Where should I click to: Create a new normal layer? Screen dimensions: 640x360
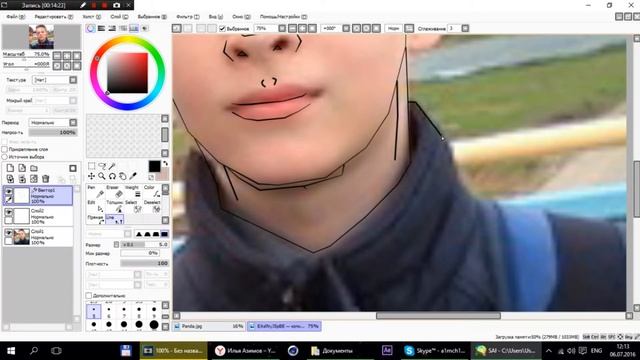coord(10,168)
